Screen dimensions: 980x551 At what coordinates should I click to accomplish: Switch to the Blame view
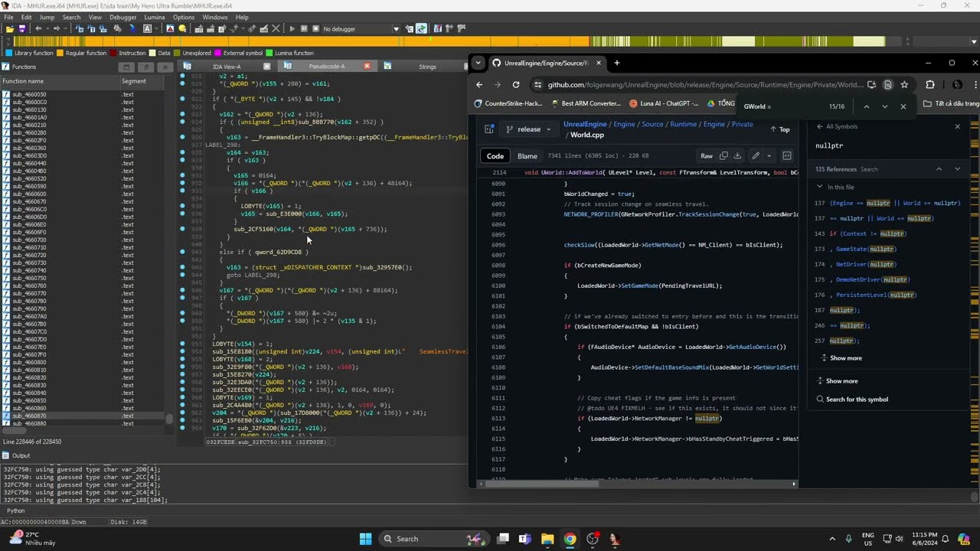point(528,156)
